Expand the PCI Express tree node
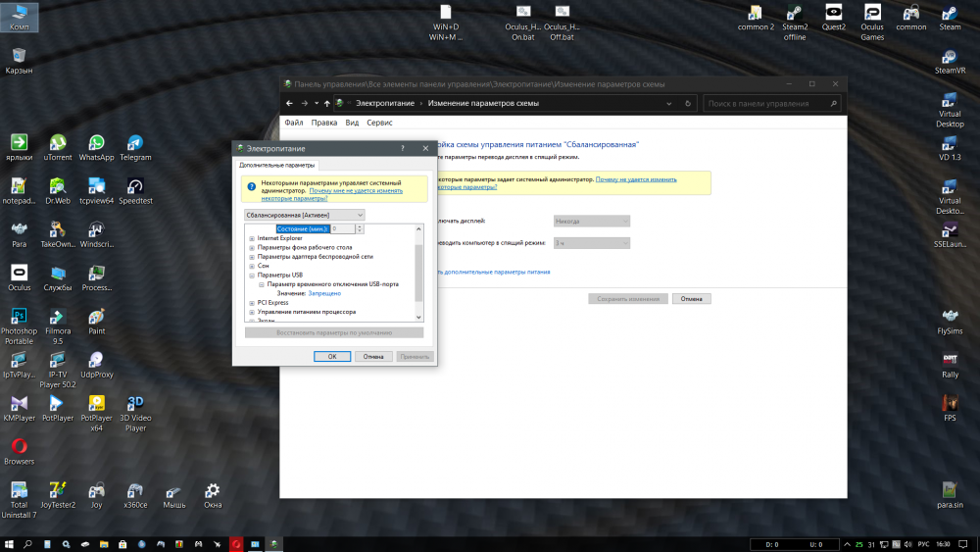 pos(252,303)
